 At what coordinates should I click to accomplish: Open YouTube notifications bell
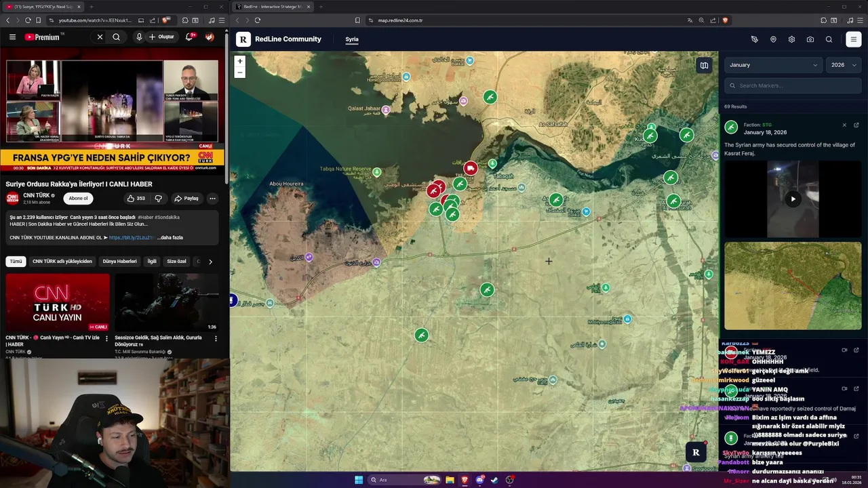pos(189,37)
